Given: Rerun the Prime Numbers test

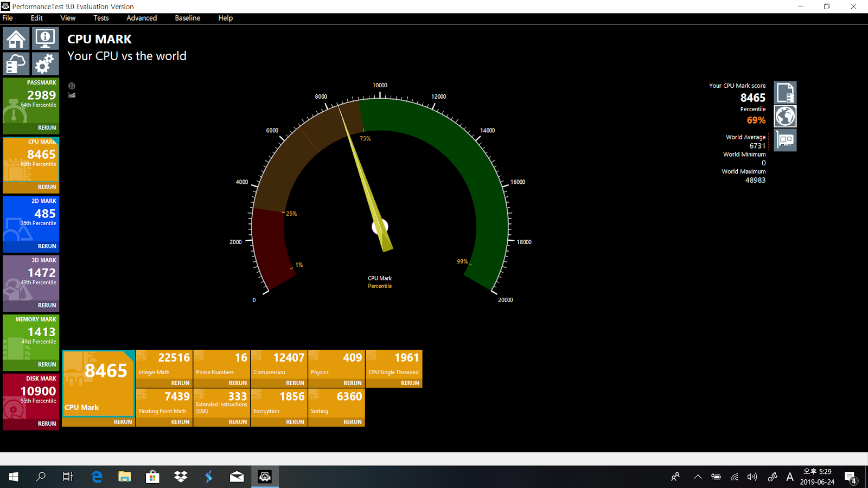Looking at the screenshot, I should pyautogui.click(x=238, y=383).
